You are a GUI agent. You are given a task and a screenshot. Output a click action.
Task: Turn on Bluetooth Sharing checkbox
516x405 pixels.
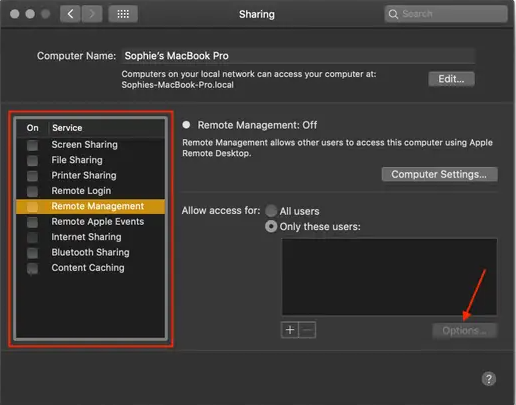click(32, 253)
